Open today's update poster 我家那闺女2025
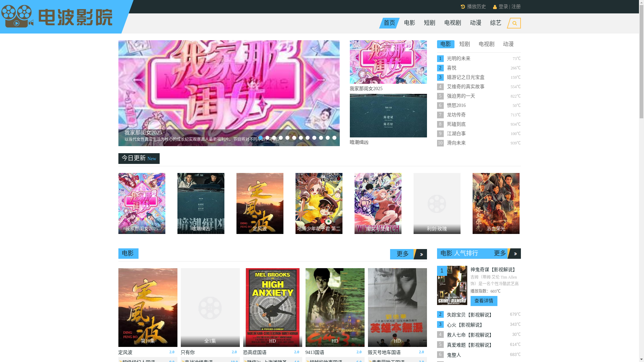 [x=142, y=203]
